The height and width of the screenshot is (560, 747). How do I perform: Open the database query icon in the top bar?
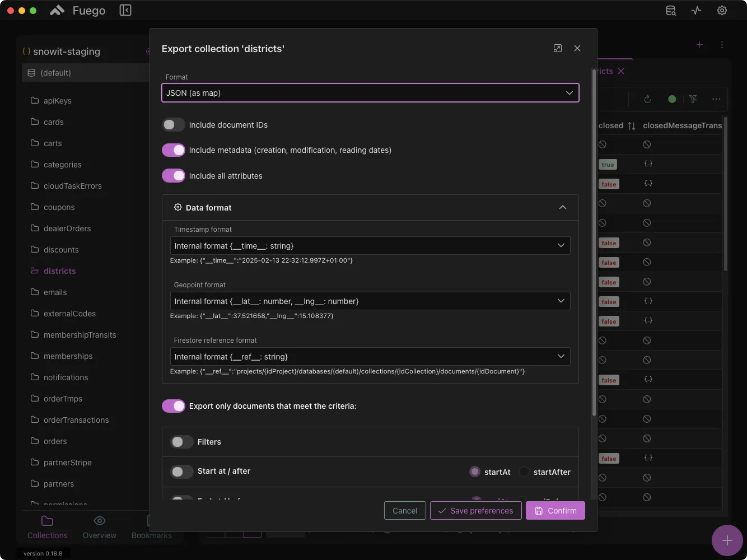pos(670,10)
